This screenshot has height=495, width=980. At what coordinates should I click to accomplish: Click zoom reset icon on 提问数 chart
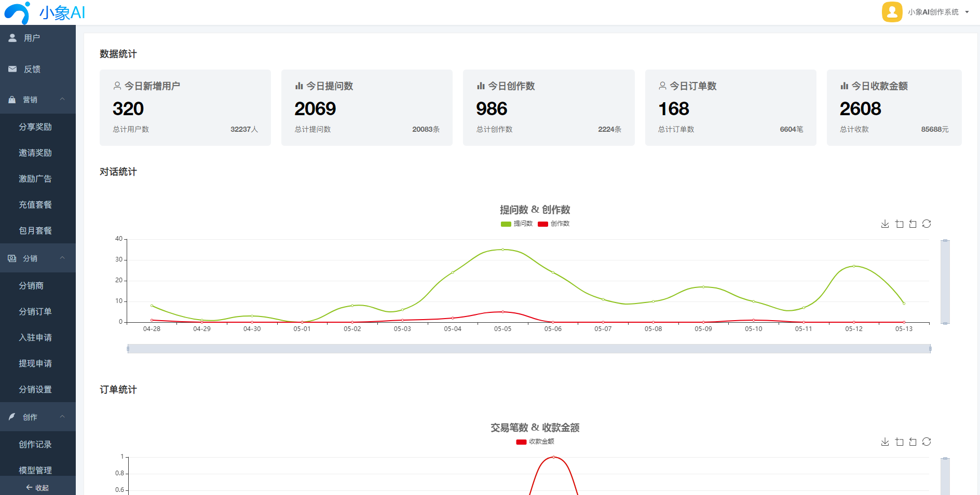coord(913,224)
